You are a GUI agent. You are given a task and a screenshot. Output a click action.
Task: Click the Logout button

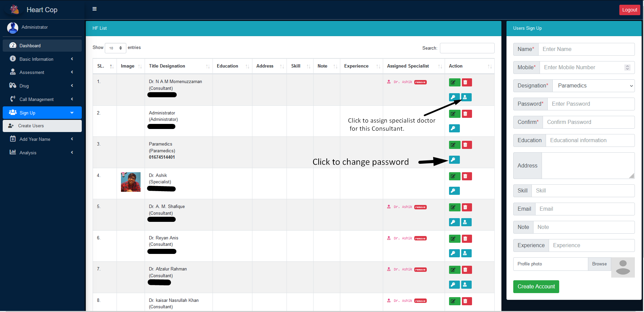(629, 10)
